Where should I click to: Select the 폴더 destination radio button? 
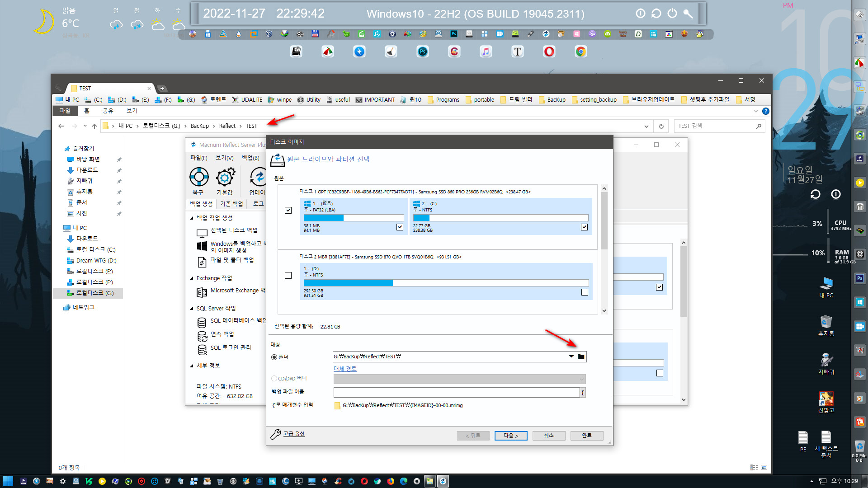point(274,357)
